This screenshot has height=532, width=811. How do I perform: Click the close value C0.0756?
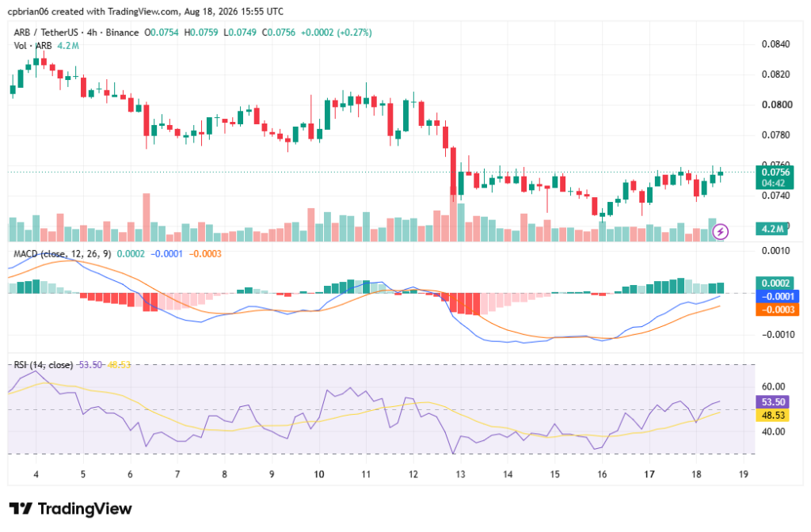[x=278, y=32]
